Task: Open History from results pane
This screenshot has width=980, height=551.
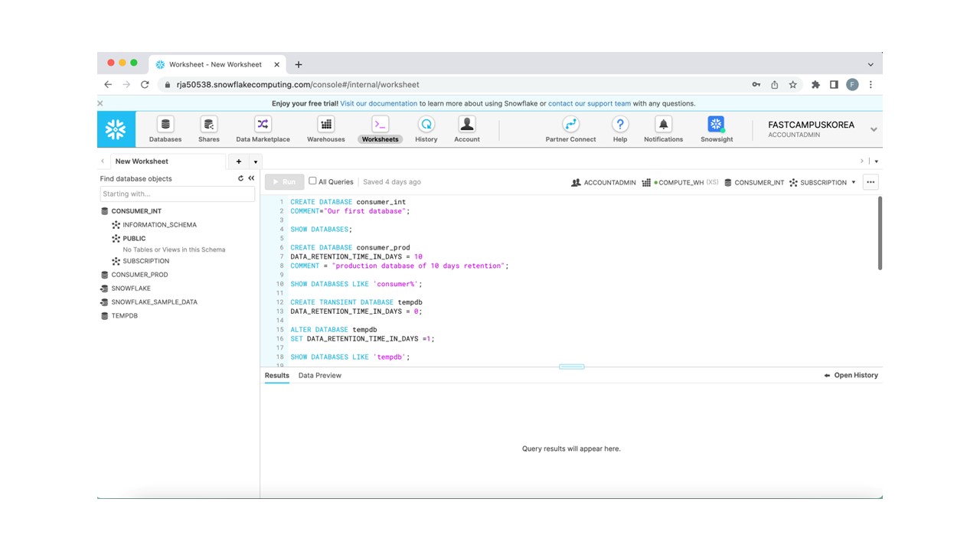Action: pos(851,376)
